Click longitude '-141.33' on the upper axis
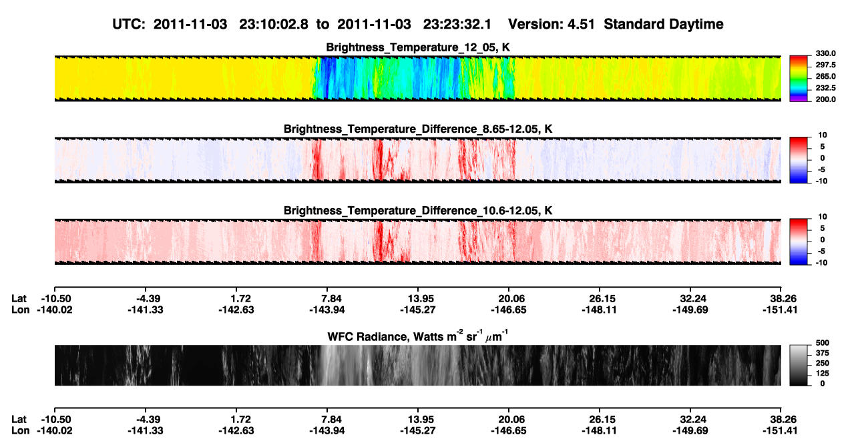 tap(146, 310)
